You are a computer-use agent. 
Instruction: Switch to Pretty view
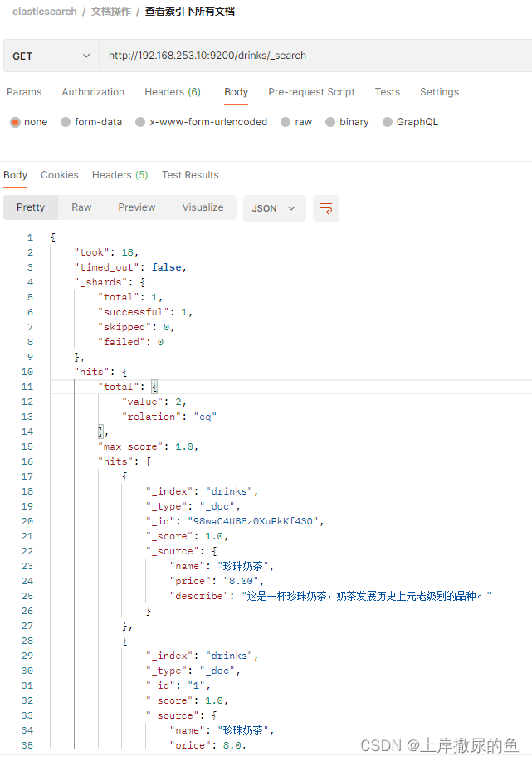coord(31,207)
